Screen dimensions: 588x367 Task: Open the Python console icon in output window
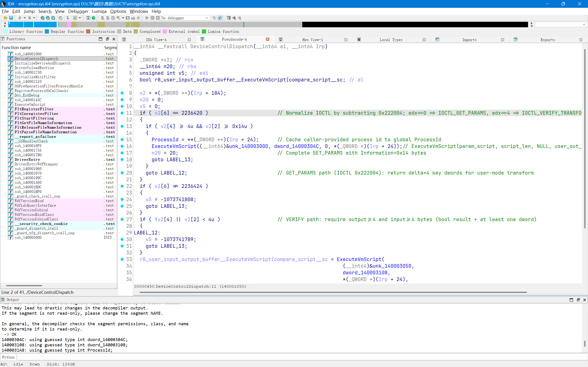[8, 357]
